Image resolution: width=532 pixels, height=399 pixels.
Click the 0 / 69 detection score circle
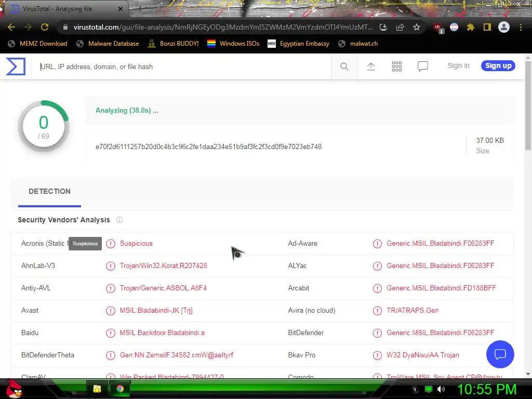click(x=44, y=127)
